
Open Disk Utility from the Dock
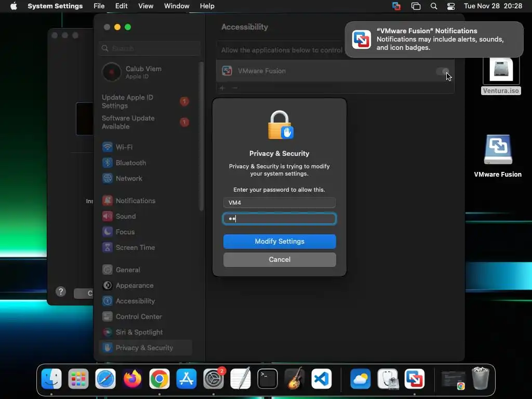click(x=388, y=379)
